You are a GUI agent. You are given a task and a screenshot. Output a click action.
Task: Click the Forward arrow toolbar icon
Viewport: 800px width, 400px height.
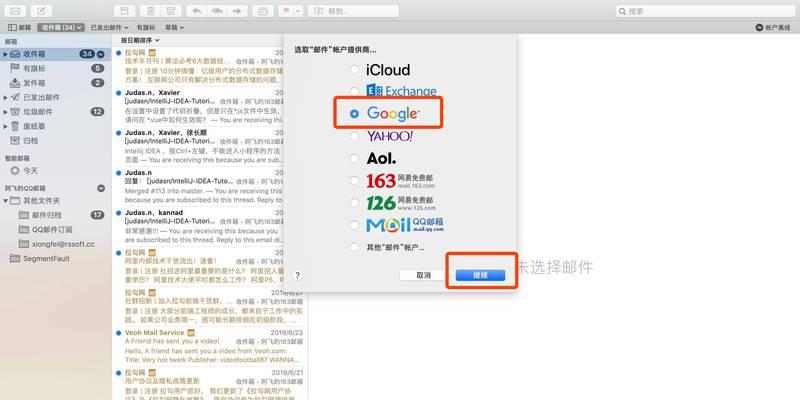(237, 11)
